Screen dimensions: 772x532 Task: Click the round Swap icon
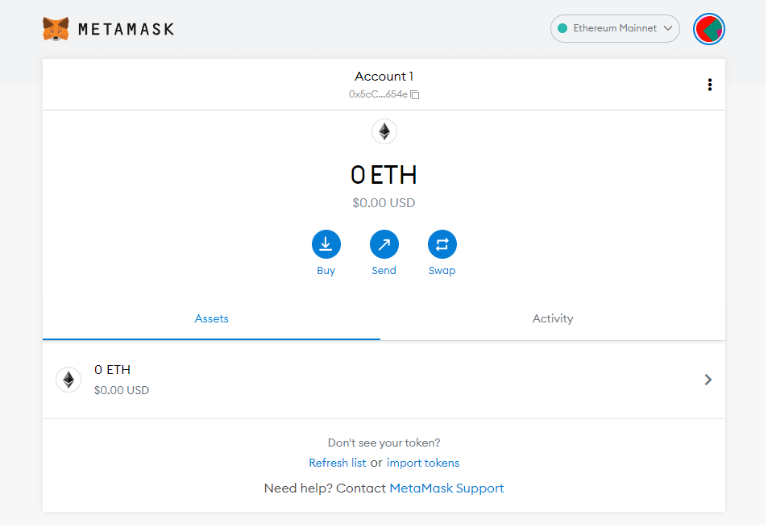pos(442,244)
